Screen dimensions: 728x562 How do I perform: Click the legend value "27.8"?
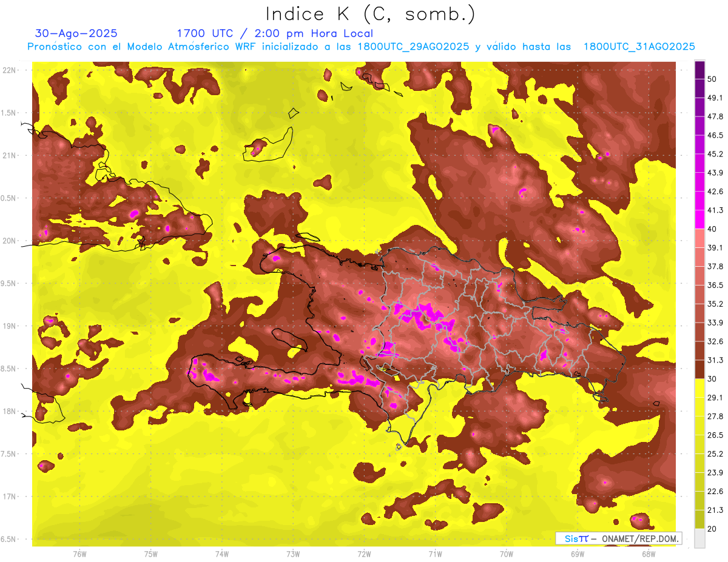click(x=715, y=416)
